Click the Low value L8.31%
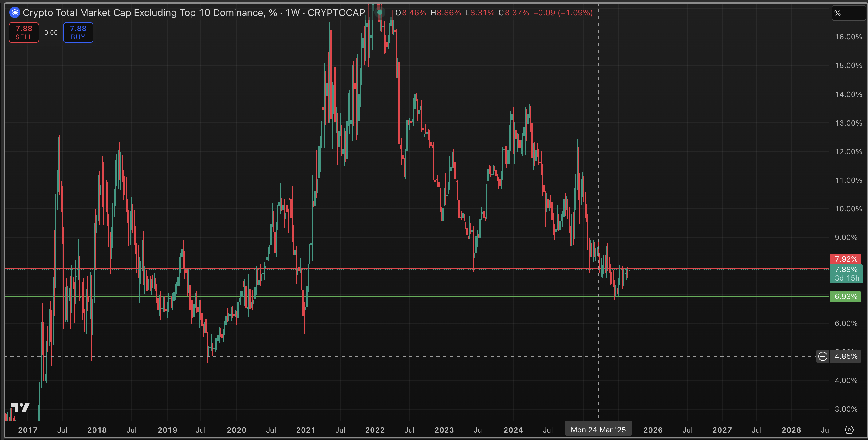This screenshot has width=868, height=440. 479,13
